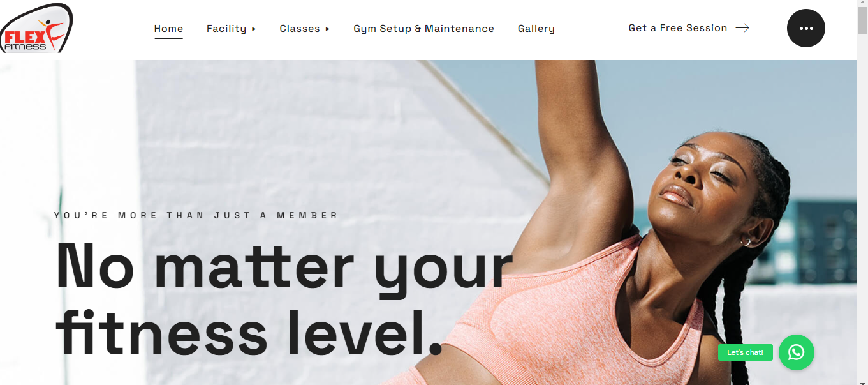Open WhatsApp chat via green icon
The width and height of the screenshot is (868, 385).
[x=797, y=352]
